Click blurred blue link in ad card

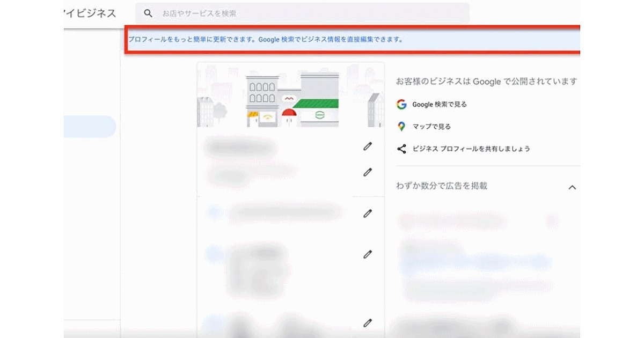click(475, 263)
